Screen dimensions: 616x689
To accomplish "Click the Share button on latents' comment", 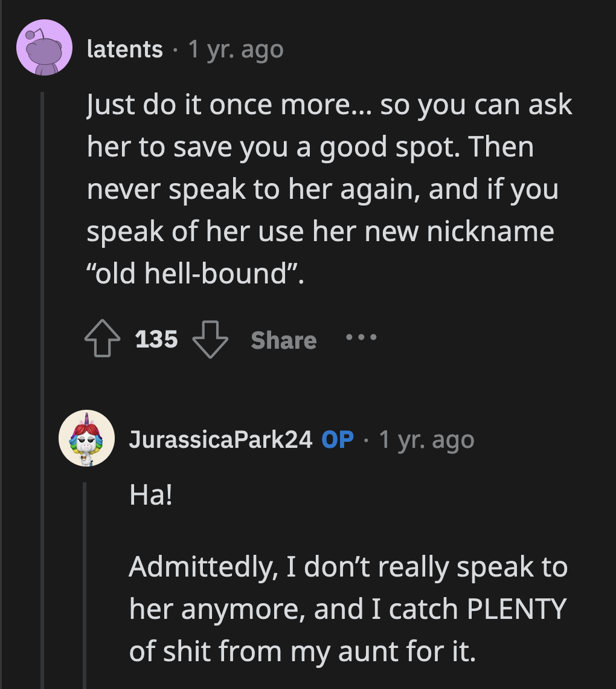I will 283,340.
